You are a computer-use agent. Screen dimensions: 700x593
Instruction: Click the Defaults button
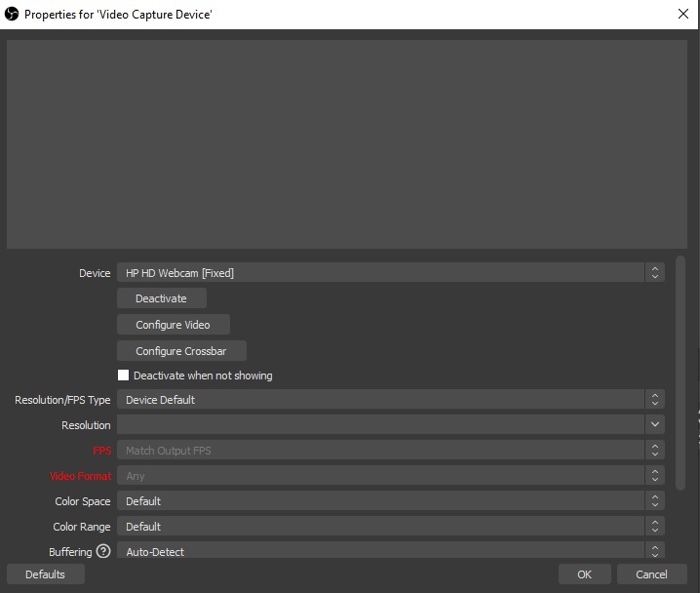(x=46, y=574)
